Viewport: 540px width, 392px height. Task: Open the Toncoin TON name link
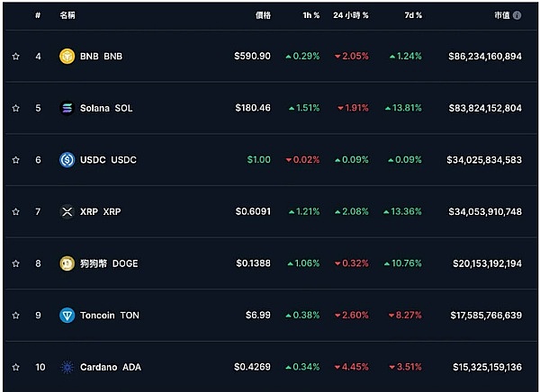point(110,316)
